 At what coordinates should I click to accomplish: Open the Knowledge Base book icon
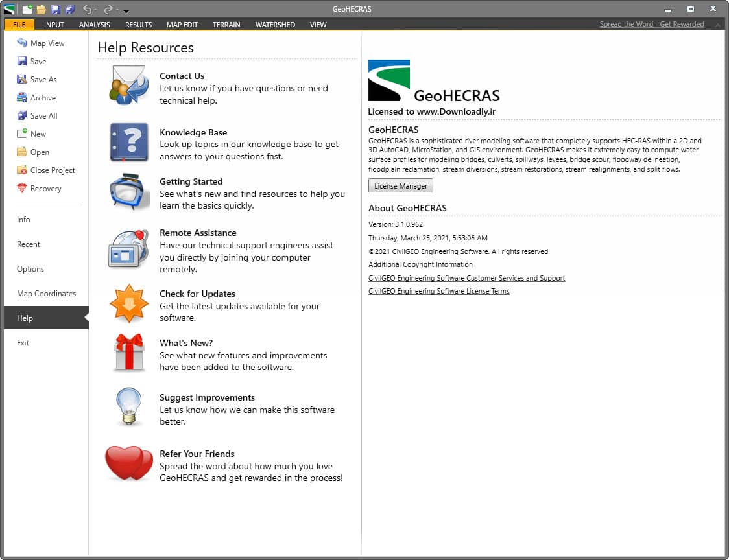click(x=129, y=142)
